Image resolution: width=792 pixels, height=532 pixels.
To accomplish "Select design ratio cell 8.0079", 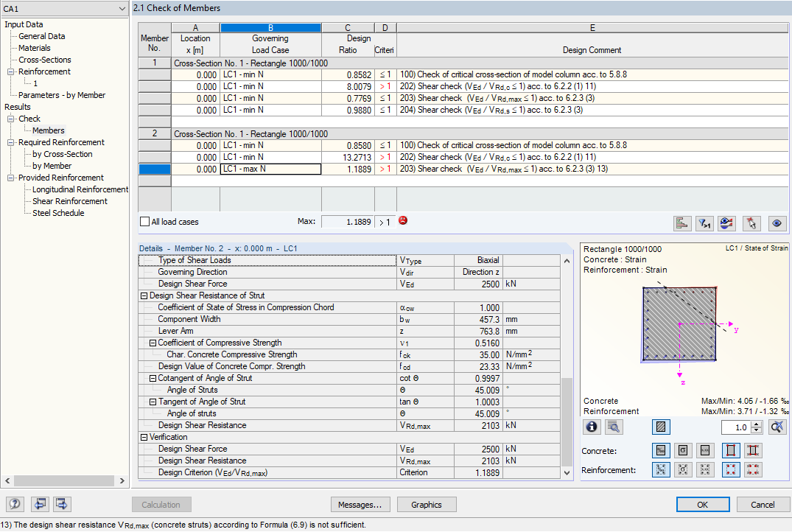I will [x=348, y=86].
